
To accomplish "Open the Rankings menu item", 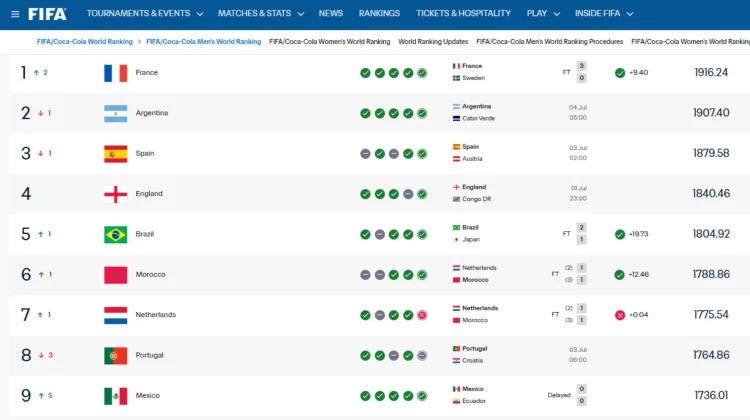I will pos(379,13).
